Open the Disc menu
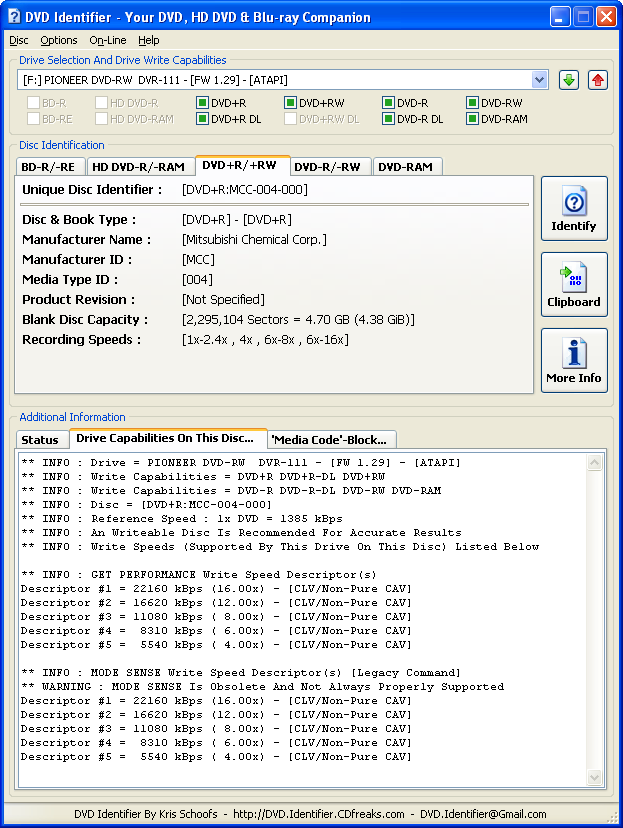 click(x=18, y=40)
